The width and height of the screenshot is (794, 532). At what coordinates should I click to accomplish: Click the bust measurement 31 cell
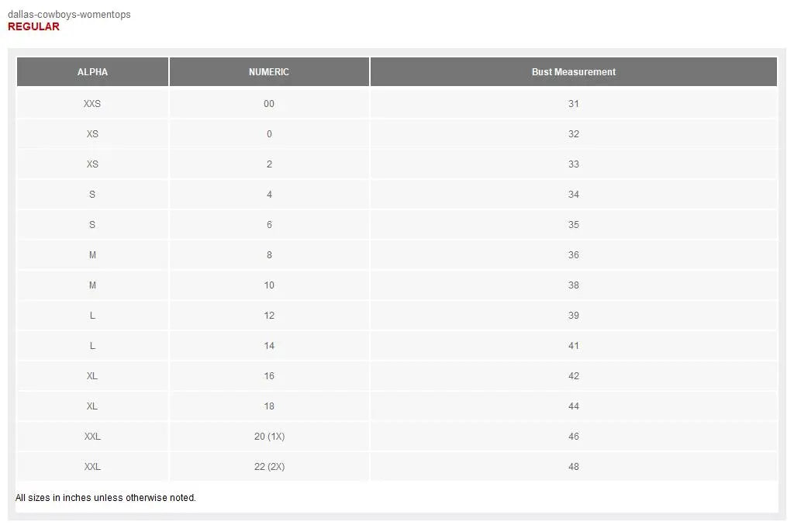[x=573, y=104]
